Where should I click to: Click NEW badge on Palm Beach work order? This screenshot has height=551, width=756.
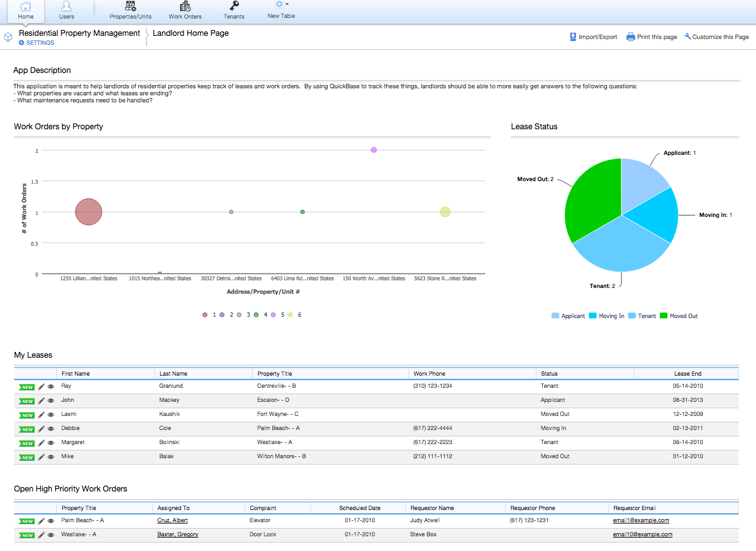click(x=26, y=521)
